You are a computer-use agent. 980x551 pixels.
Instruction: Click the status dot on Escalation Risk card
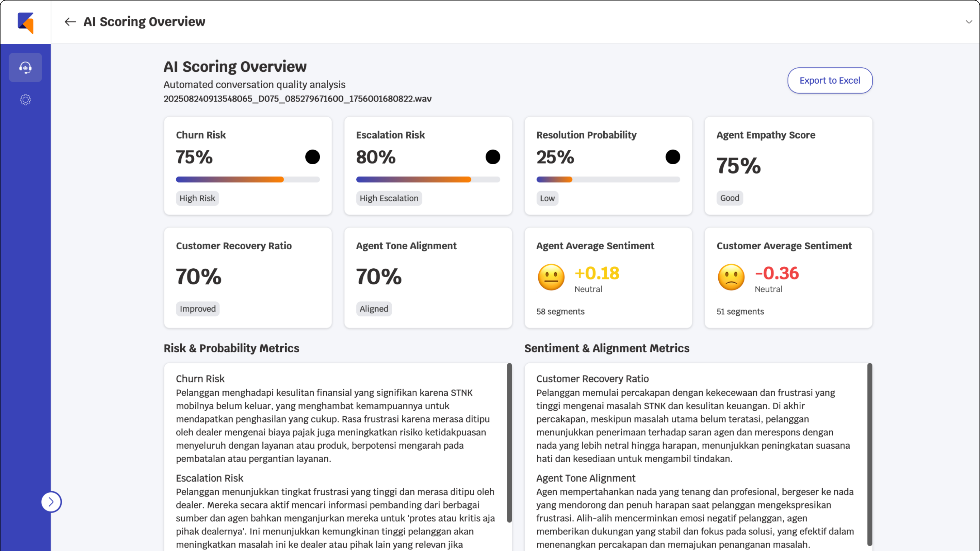493,156
